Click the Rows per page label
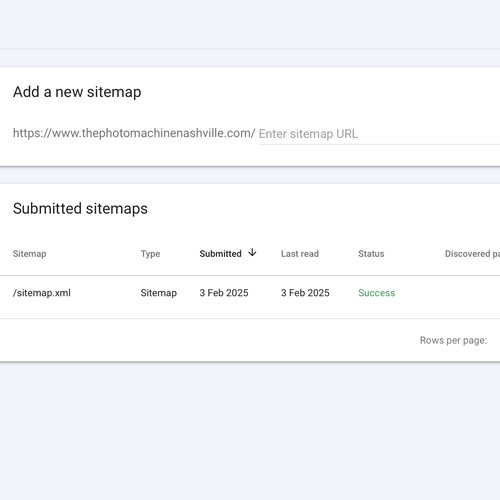Image resolution: width=500 pixels, height=500 pixels. [453, 340]
